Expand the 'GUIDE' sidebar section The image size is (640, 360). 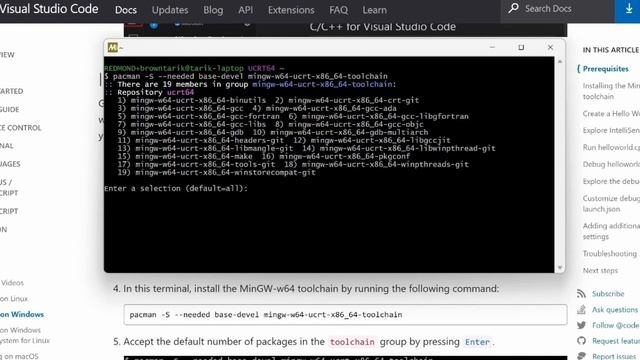9,109
